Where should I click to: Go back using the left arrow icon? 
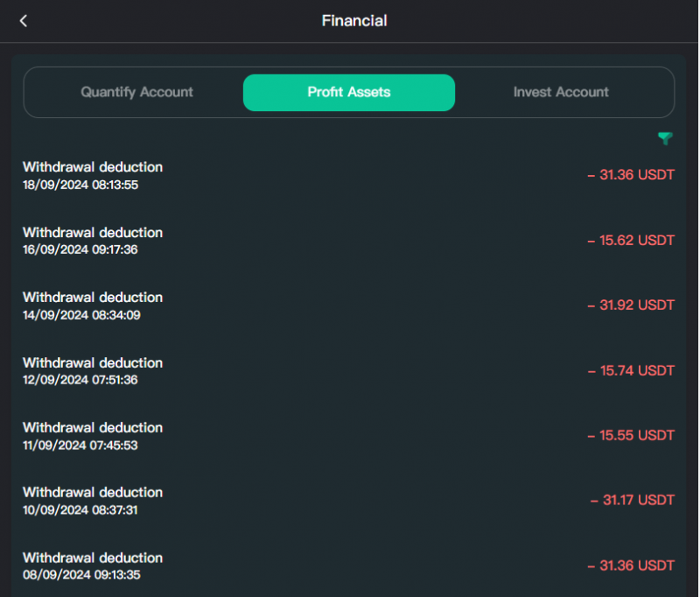[24, 21]
